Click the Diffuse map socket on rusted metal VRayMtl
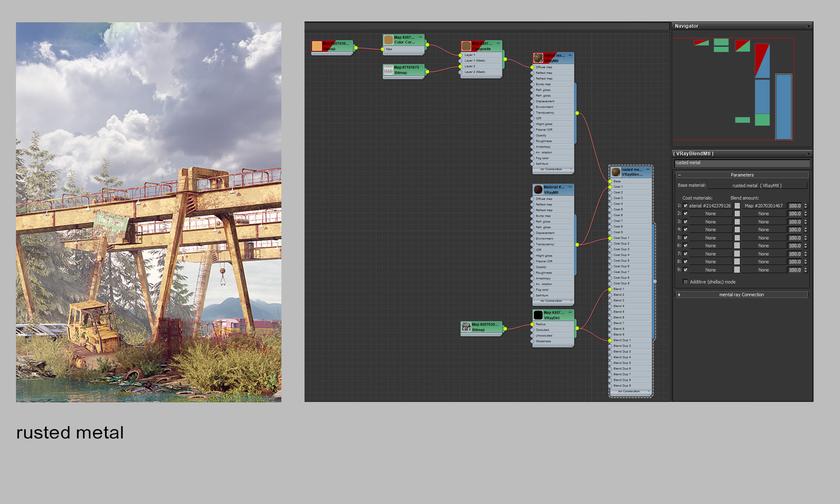Screen dimensions: 840x504 [532, 67]
